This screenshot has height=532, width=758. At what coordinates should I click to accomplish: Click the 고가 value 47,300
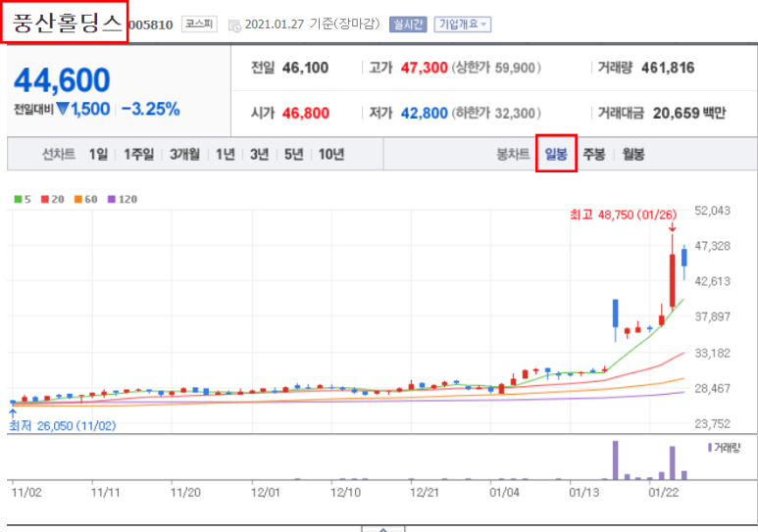point(424,68)
